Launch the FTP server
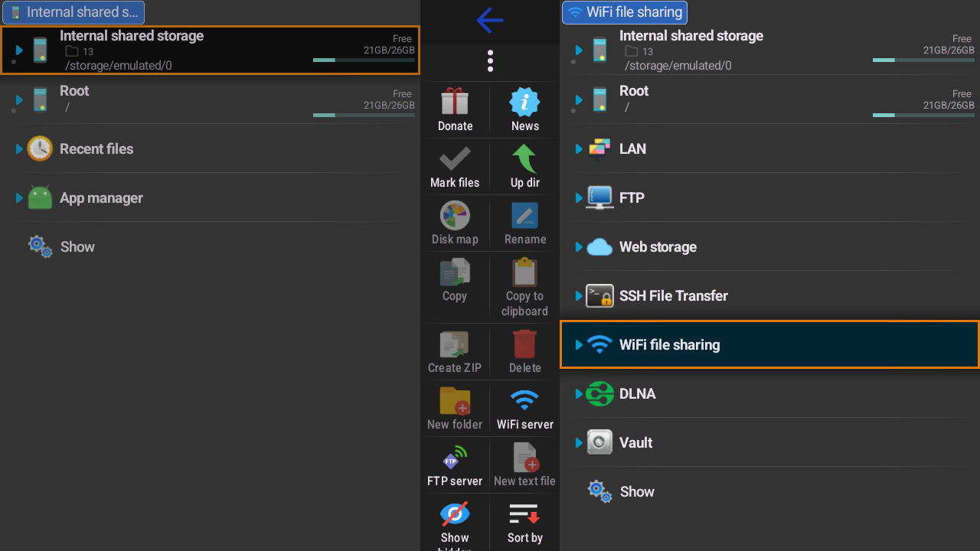980x551 pixels. coord(455,465)
